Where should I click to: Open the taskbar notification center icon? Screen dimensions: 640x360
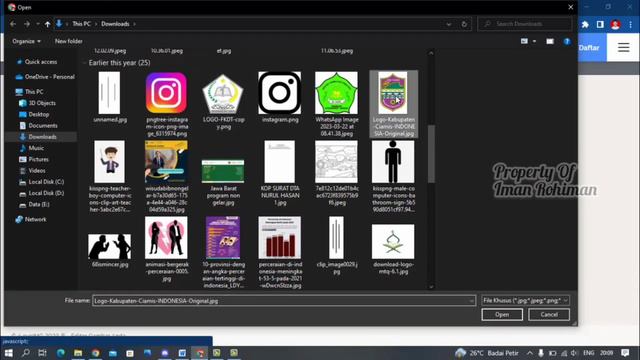pos(625,353)
